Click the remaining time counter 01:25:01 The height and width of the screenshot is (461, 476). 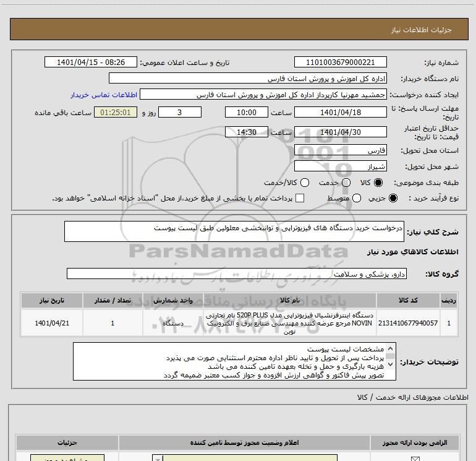click(x=116, y=112)
